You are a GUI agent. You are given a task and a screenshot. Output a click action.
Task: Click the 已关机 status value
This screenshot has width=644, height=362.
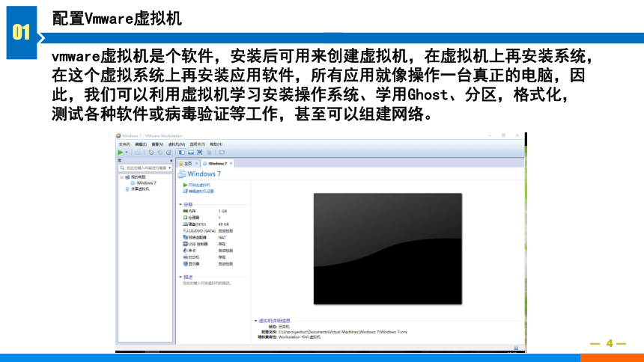(284, 327)
